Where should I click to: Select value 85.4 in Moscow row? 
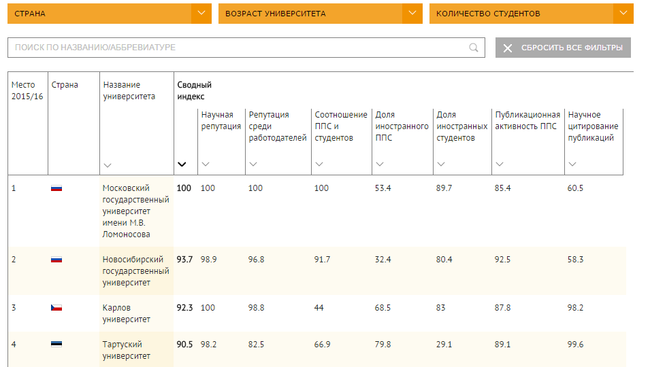[x=502, y=188]
